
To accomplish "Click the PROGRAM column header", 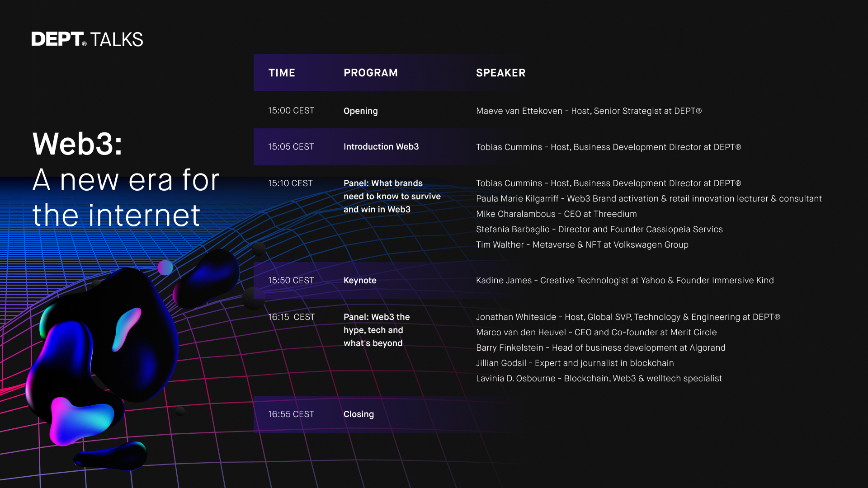I will [x=370, y=73].
